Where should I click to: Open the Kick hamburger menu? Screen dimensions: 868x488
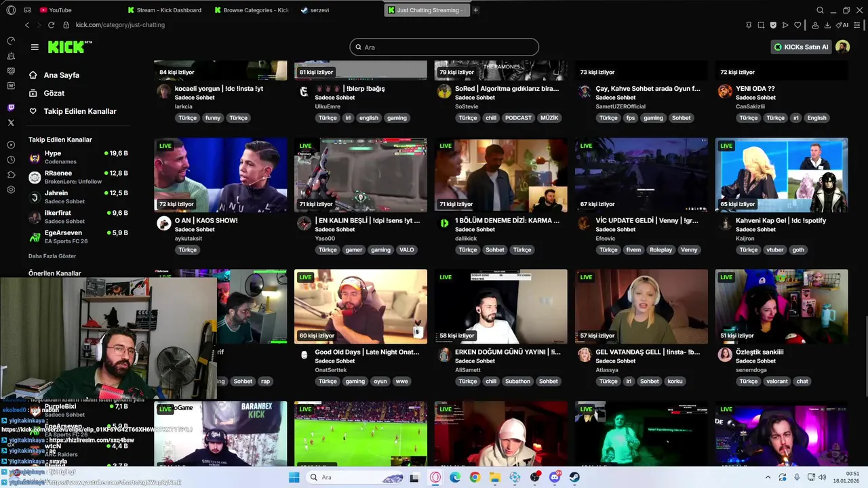pos(35,47)
